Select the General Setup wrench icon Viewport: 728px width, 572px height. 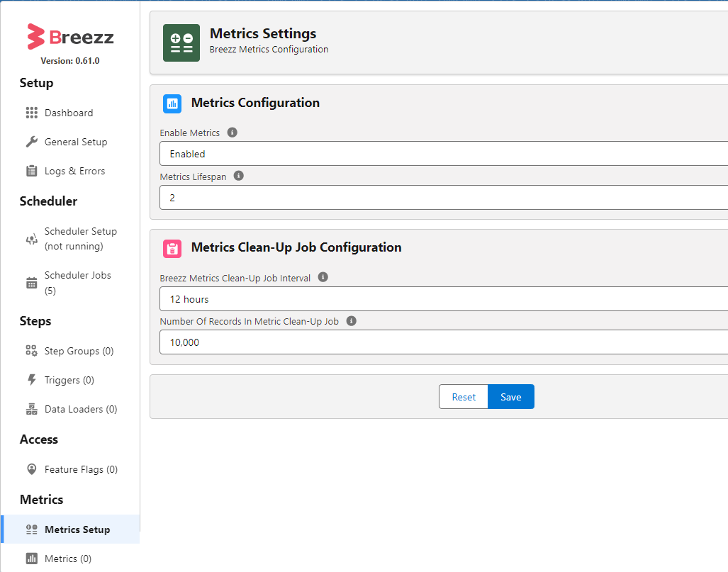[x=31, y=141]
